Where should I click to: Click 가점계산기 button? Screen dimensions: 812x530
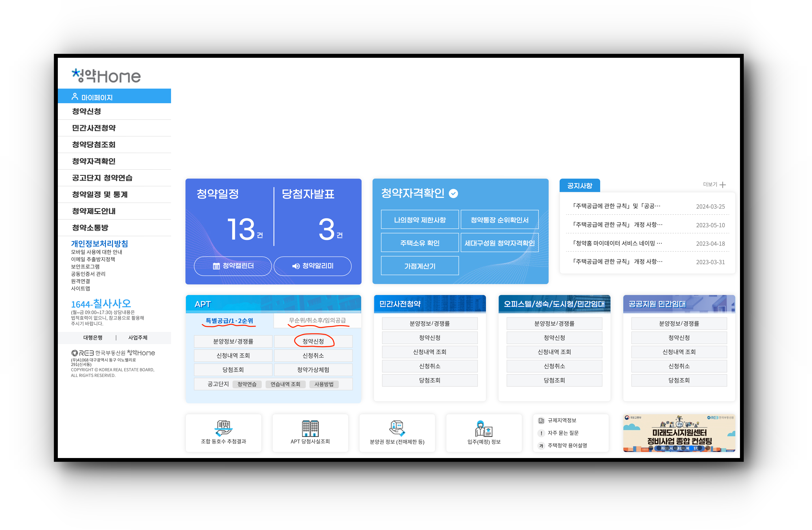click(420, 266)
